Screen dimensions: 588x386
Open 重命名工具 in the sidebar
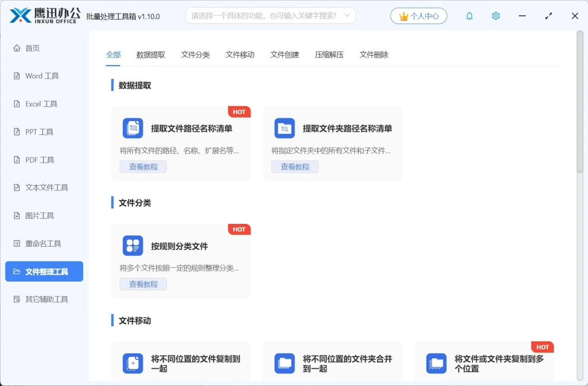(x=44, y=243)
